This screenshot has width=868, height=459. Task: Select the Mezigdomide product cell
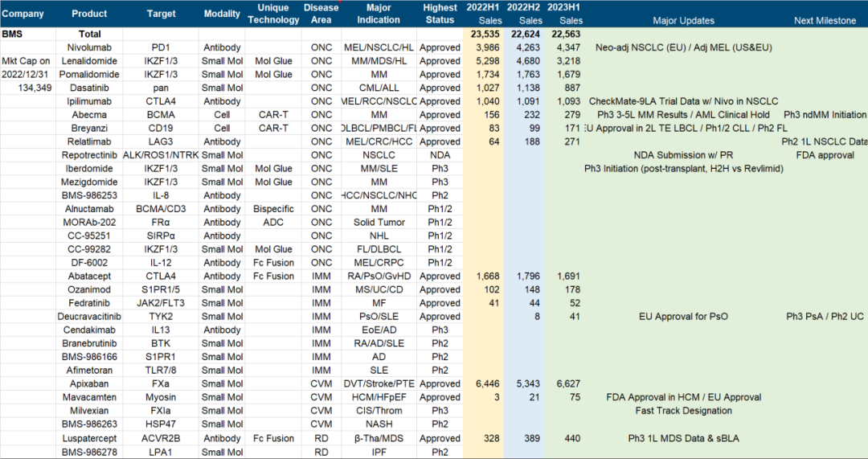(89, 182)
